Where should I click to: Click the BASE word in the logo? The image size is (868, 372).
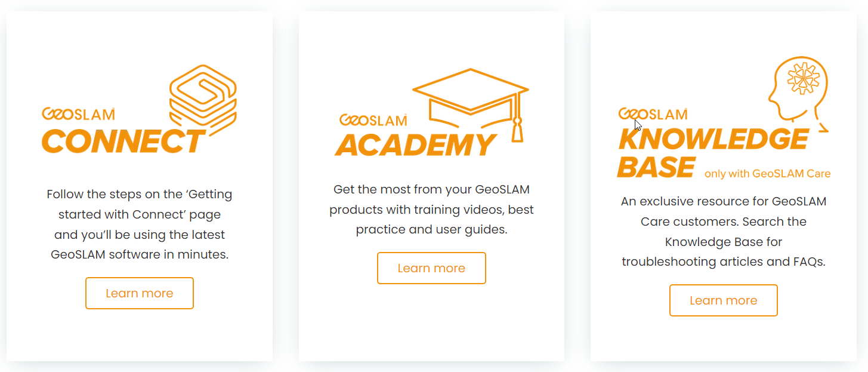[x=656, y=167]
